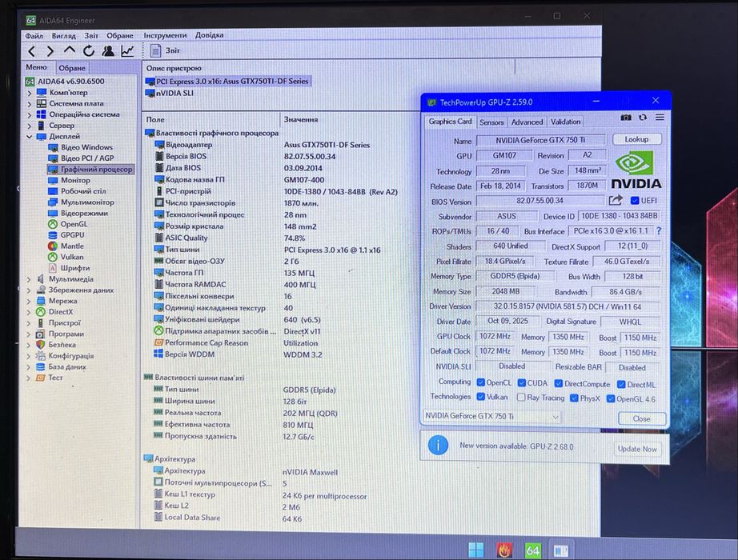
Task: Expand the Комп'ютер tree node
Action: pos(30,93)
